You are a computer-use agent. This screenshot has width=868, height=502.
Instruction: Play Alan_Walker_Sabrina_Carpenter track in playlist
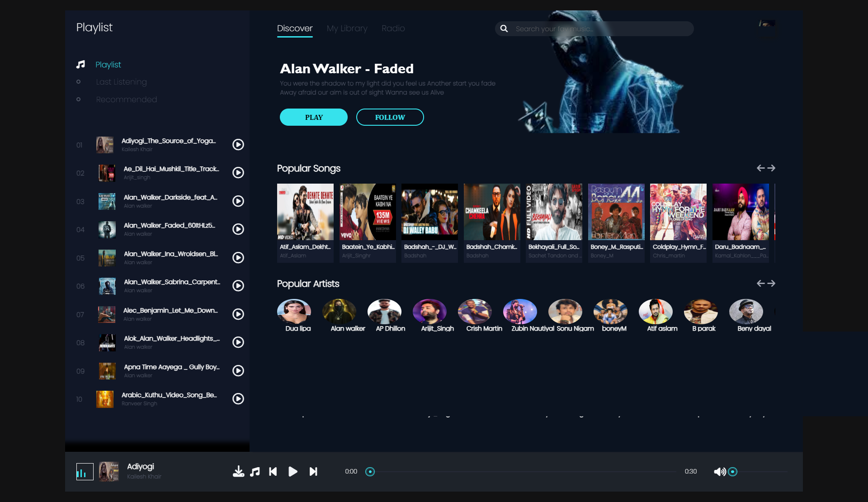[238, 286]
